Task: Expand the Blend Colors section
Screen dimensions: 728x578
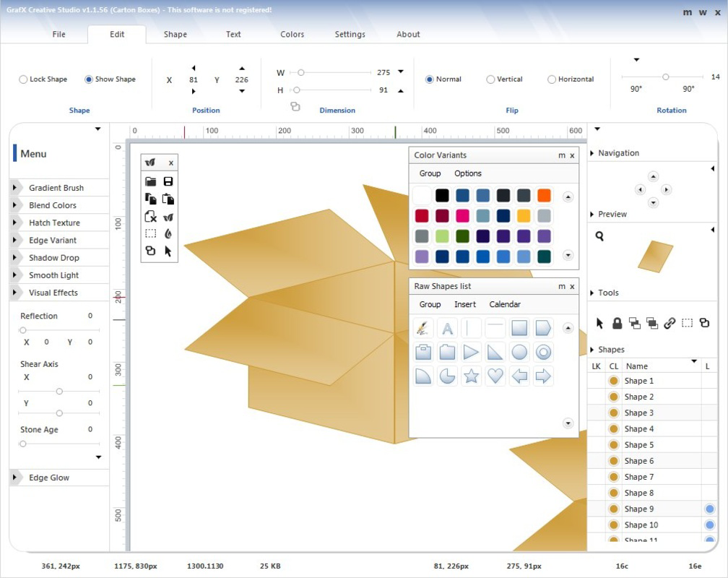Action: coord(15,205)
